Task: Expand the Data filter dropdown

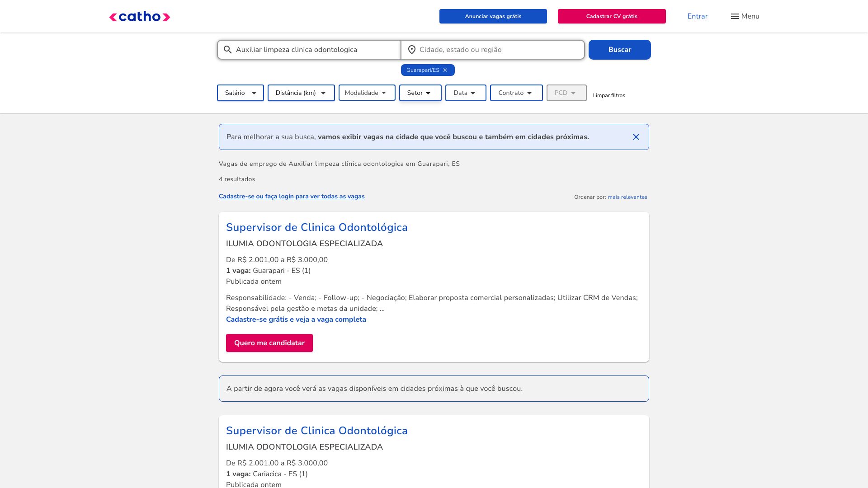Action: pos(466,93)
